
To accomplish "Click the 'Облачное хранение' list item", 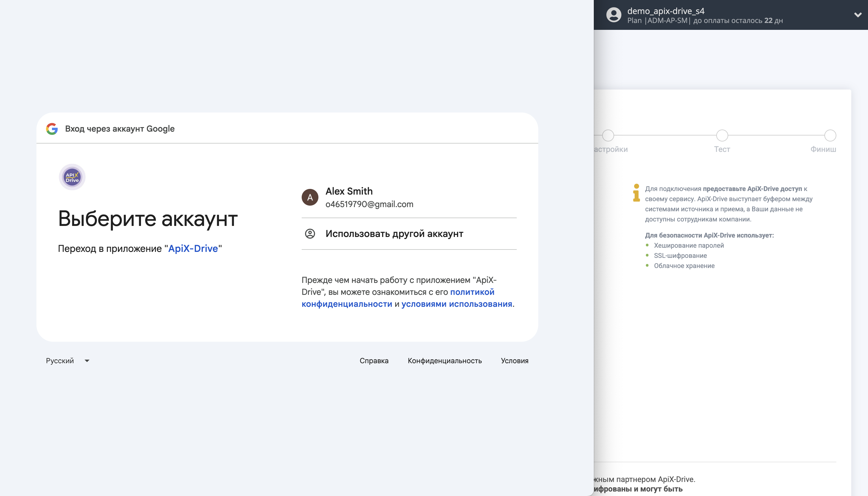I will (x=684, y=266).
